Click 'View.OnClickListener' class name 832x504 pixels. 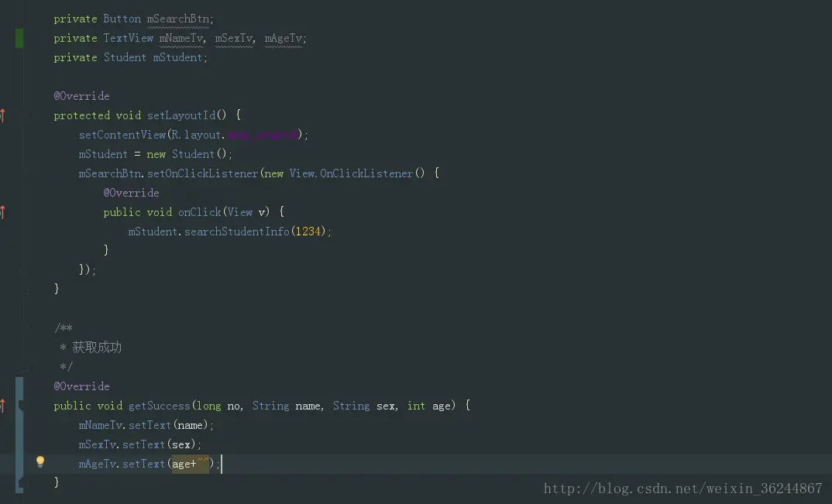[x=351, y=173]
